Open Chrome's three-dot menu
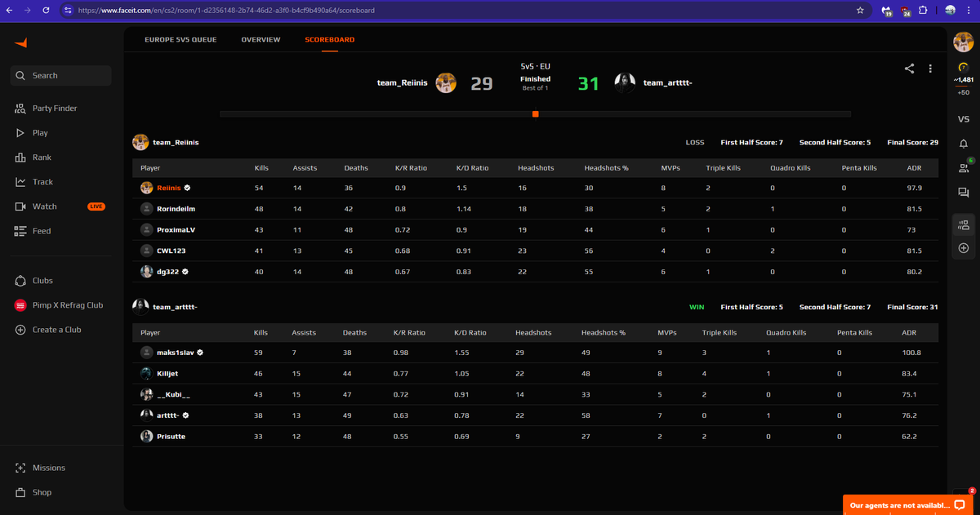Screen dimensions: 980x515 pyautogui.click(x=969, y=11)
